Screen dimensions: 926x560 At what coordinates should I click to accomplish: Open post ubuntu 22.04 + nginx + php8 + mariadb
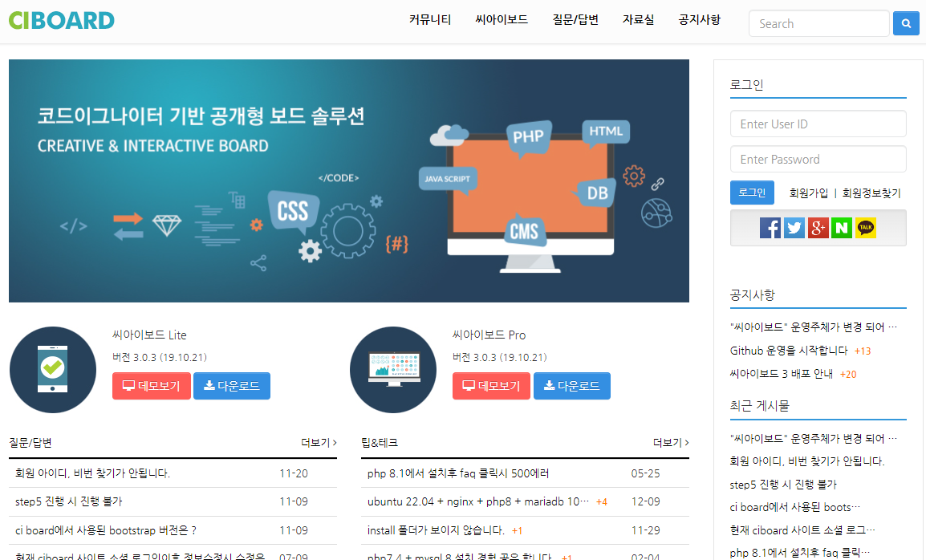478,501
